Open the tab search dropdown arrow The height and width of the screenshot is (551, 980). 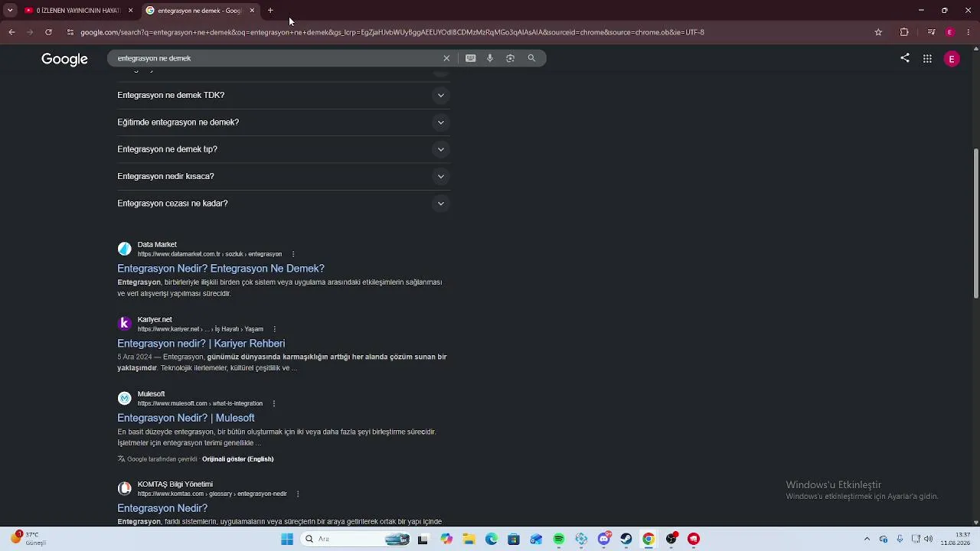coord(10,11)
